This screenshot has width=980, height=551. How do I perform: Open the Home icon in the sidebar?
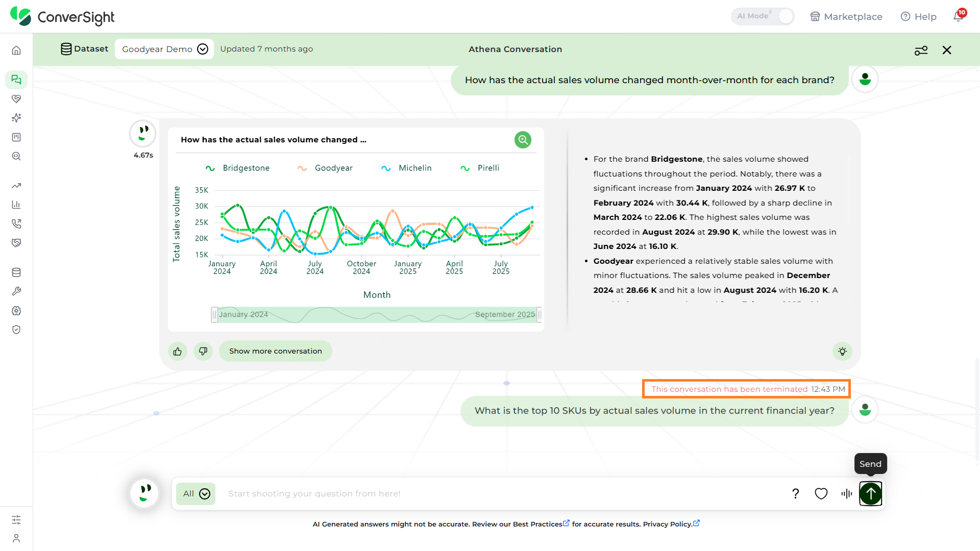point(16,50)
